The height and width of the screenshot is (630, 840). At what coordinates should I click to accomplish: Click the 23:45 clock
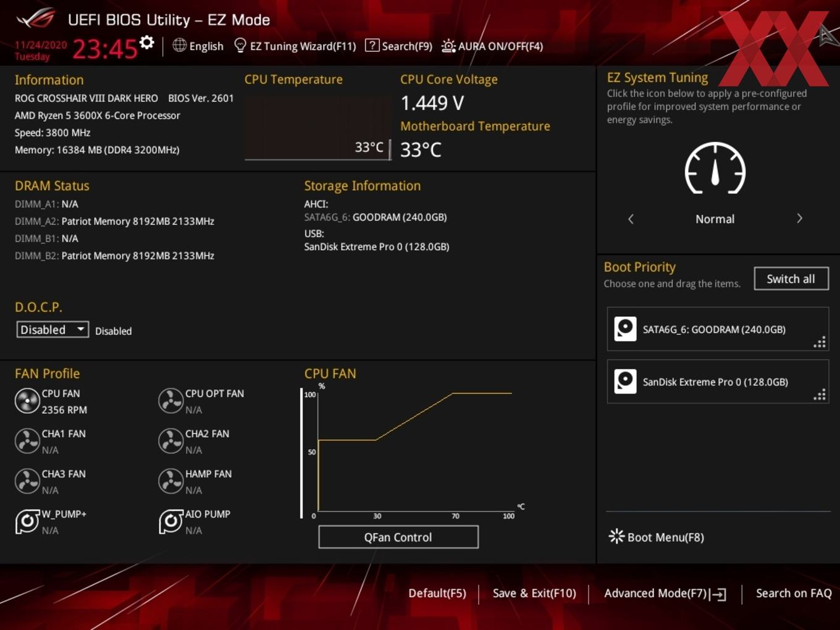tap(104, 48)
